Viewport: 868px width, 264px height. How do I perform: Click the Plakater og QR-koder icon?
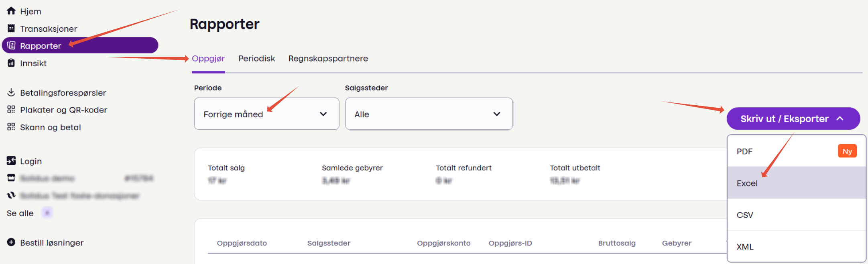(11, 110)
